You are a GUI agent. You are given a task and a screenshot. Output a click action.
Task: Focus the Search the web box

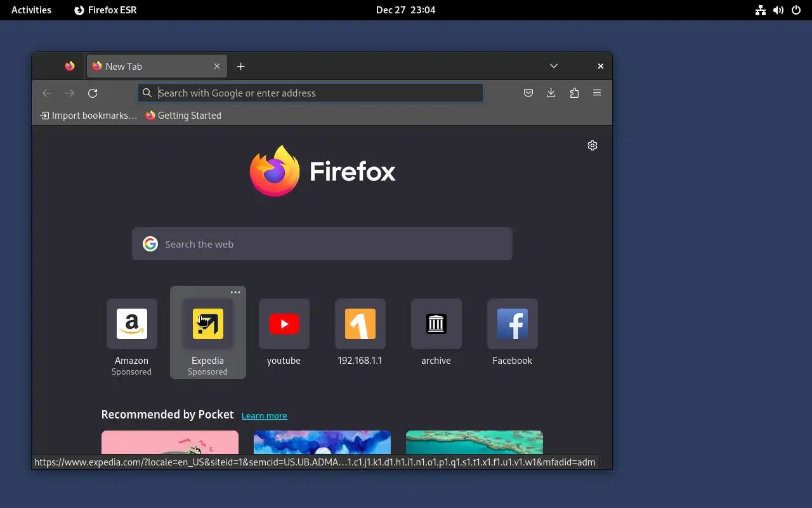(322, 244)
